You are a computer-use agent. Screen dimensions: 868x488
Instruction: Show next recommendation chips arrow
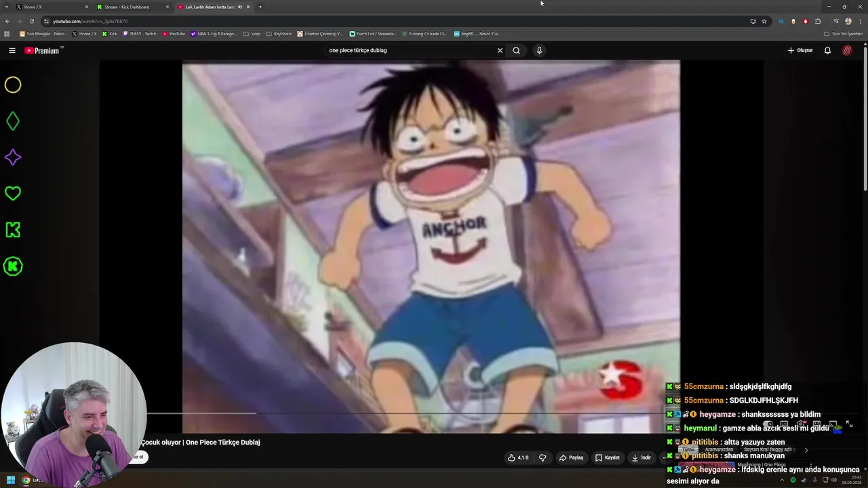(x=806, y=450)
